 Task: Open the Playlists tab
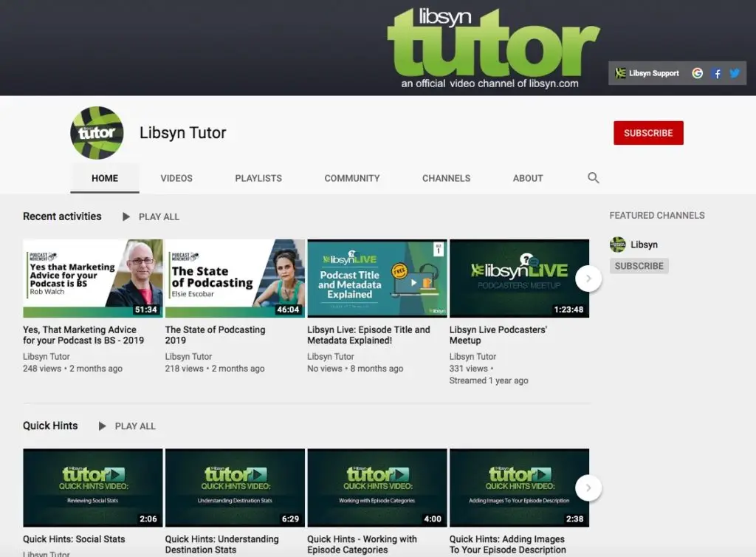258,178
